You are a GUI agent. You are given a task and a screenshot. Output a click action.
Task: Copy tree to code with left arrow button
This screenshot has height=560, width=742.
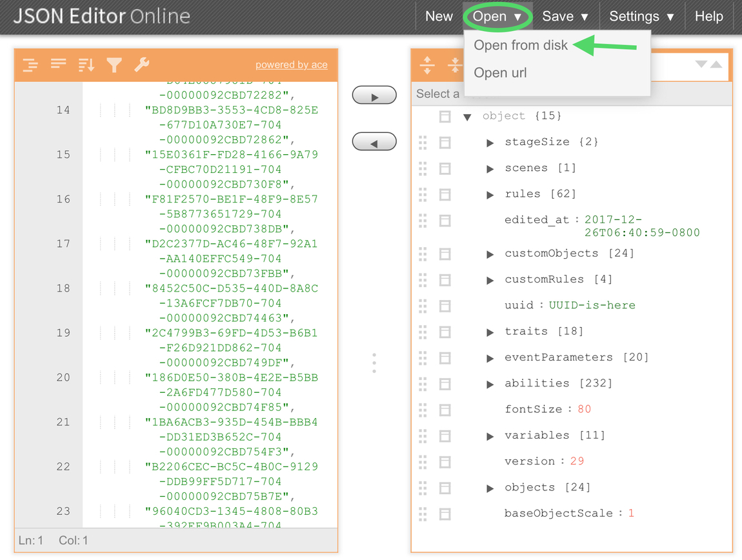click(374, 141)
